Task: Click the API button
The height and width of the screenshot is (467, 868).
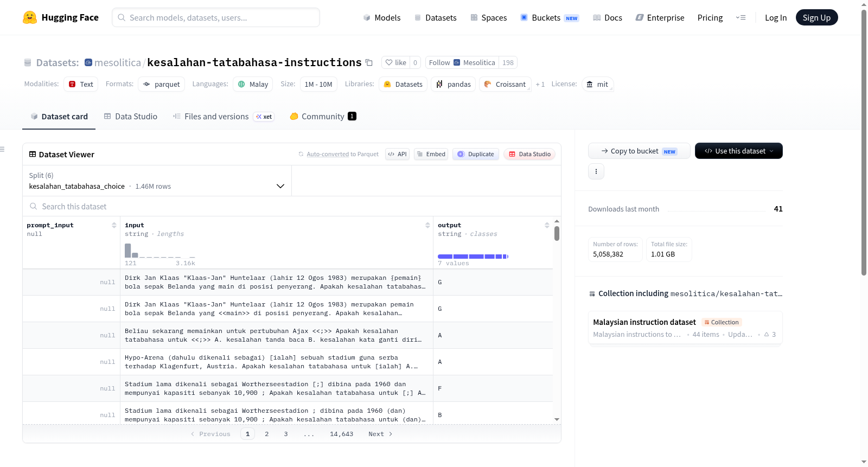Action: pyautogui.click(x=398, y=154)
